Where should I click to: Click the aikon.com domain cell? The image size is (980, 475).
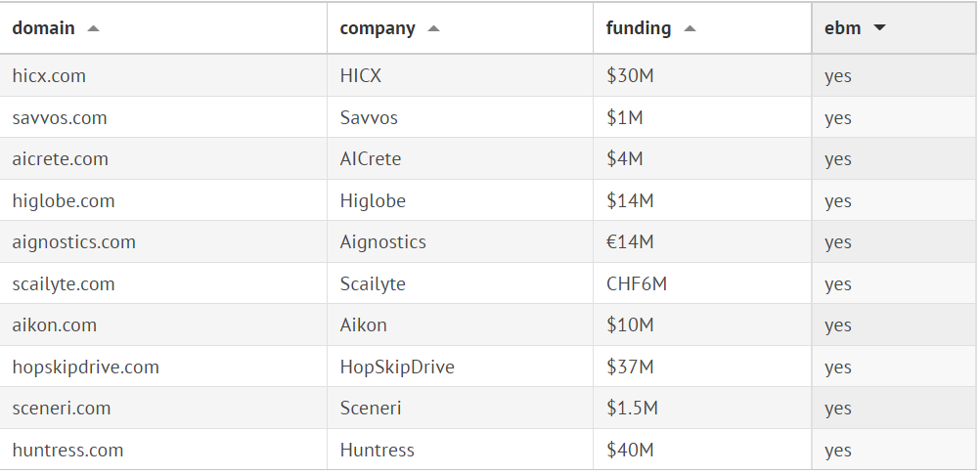tap(55, 325)
